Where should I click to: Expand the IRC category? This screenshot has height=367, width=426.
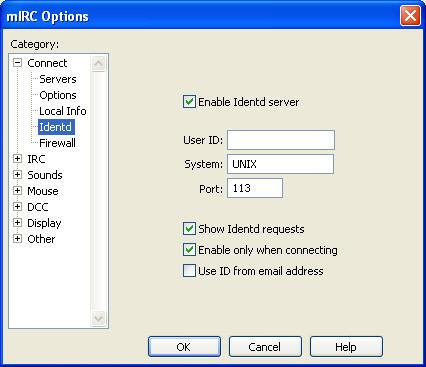(17, 159)
